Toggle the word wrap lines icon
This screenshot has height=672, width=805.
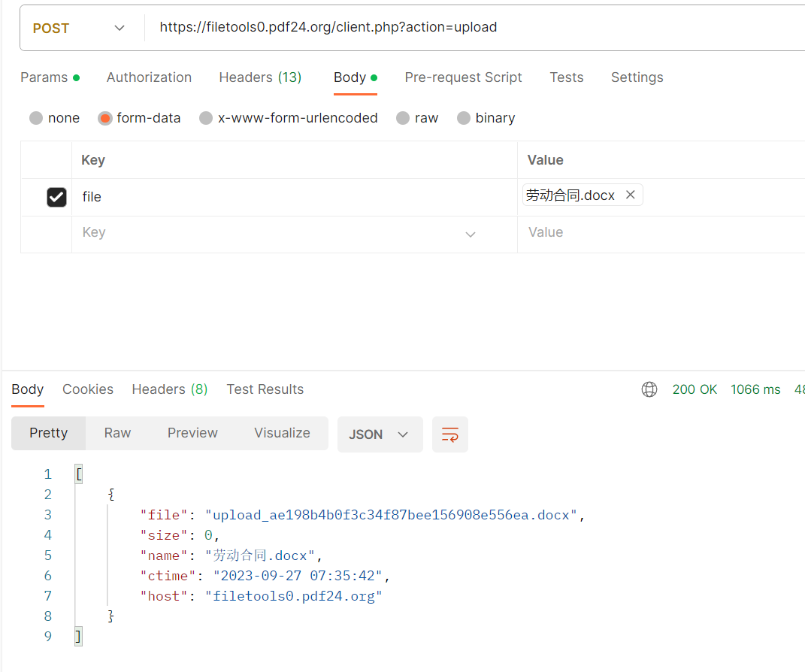[x=450, y=434]
